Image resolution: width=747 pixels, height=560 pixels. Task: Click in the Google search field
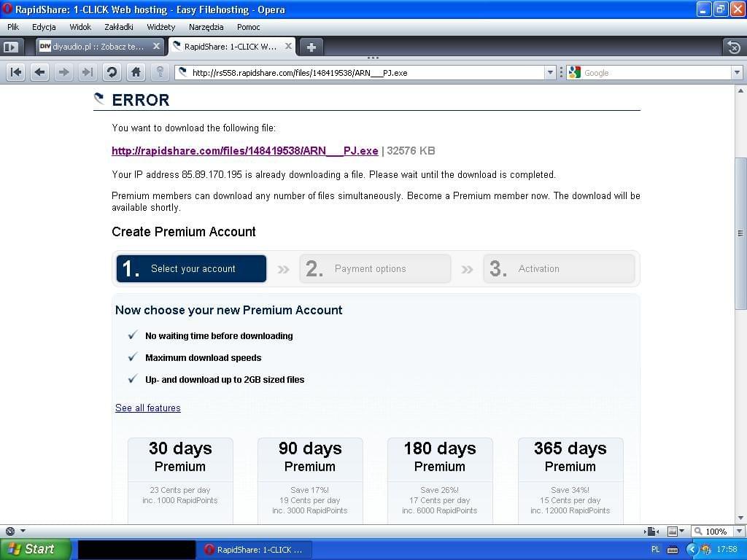click(x=657, y=72)
